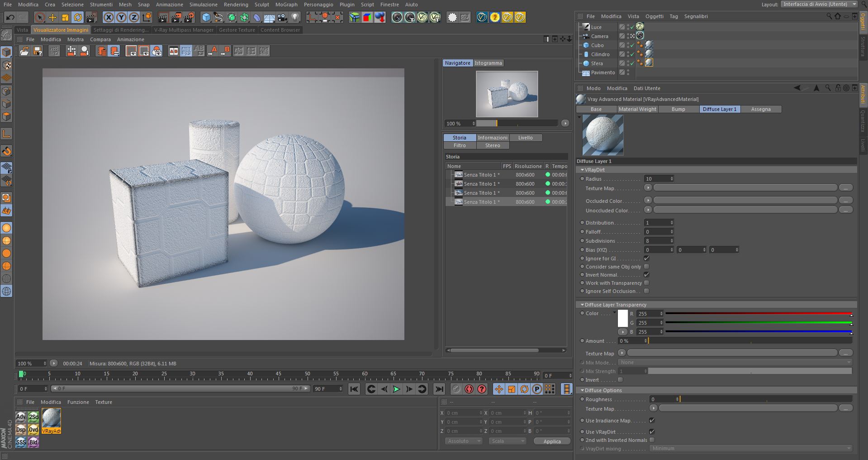Switch to the Istogramma tab
This screenshot has height=460, width=868.
[488, 63]
